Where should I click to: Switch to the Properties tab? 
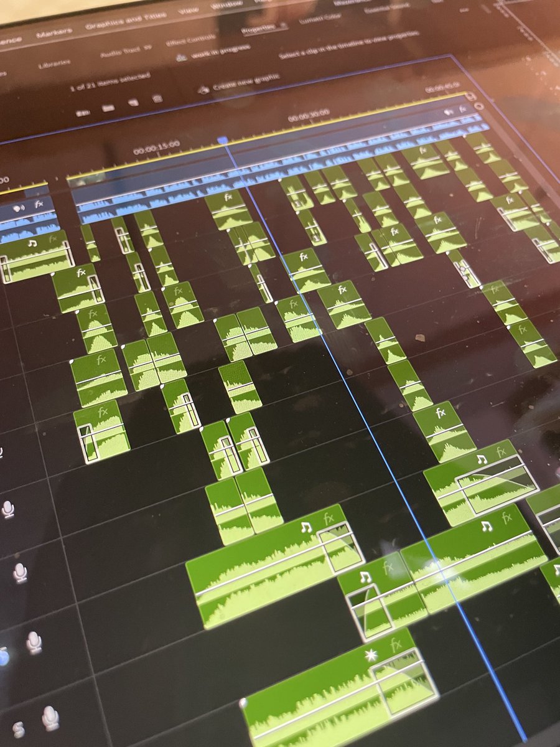coord(258,31)
